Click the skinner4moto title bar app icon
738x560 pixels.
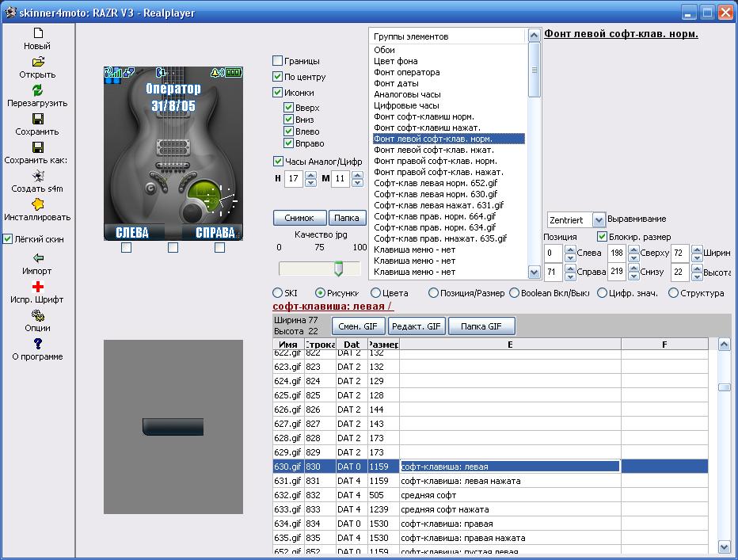point(10,12)
